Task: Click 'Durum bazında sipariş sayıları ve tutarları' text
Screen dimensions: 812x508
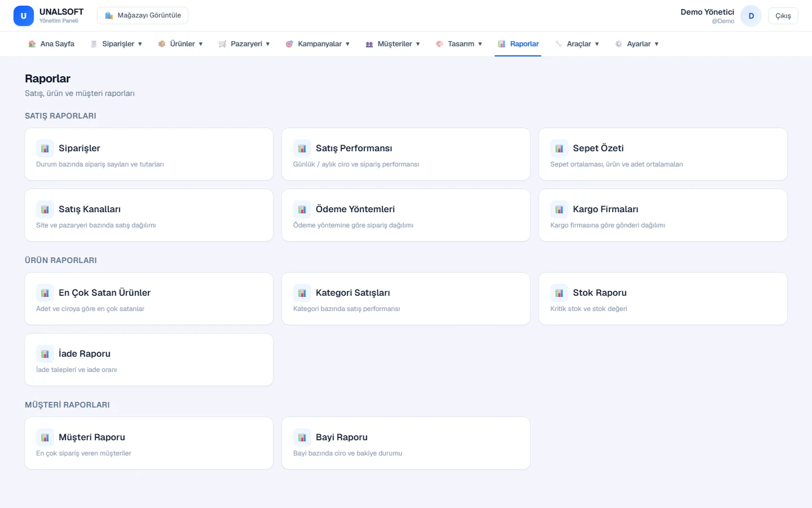Action: click(x=100, y=164)
